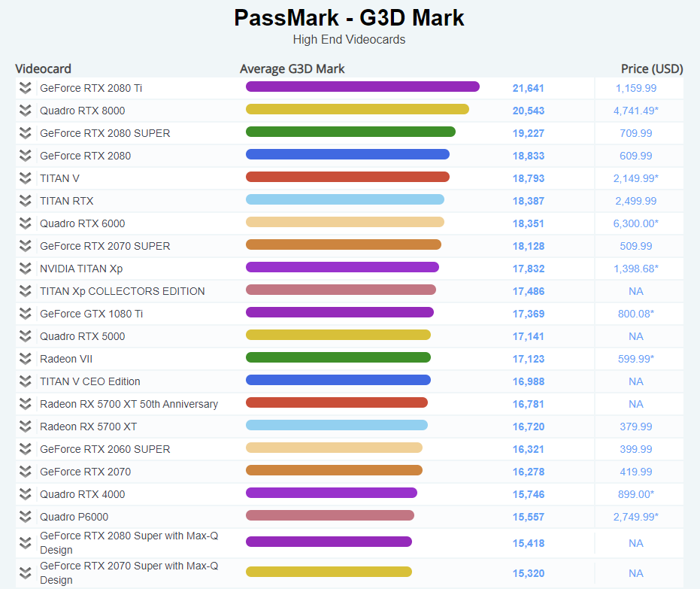Click the High End Videocards subtitle
Viewport: 700px width, 589px height.
(349, 39)
